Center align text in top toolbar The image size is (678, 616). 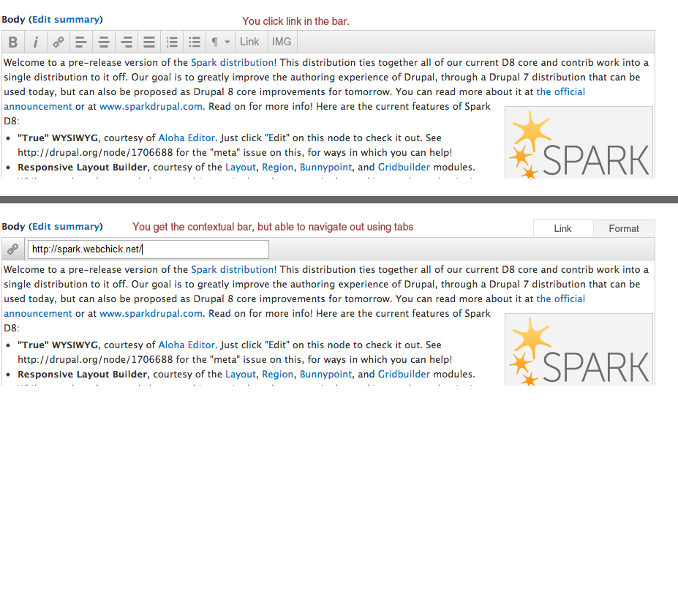pyautogui.click(x=104, y=42)
